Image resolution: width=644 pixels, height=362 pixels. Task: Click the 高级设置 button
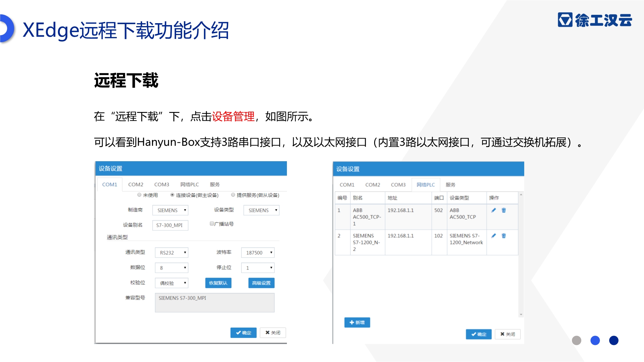click(x=261, y=283)
